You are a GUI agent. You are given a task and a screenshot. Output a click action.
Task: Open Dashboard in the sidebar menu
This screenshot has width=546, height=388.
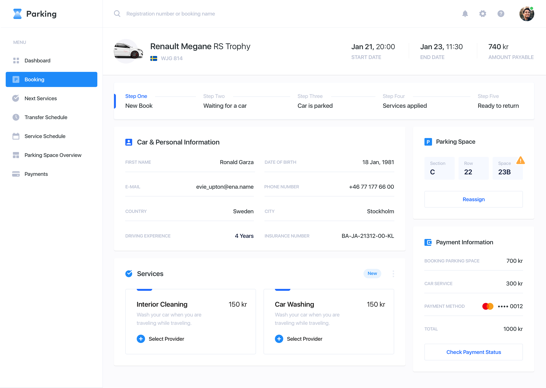(52, 61)
